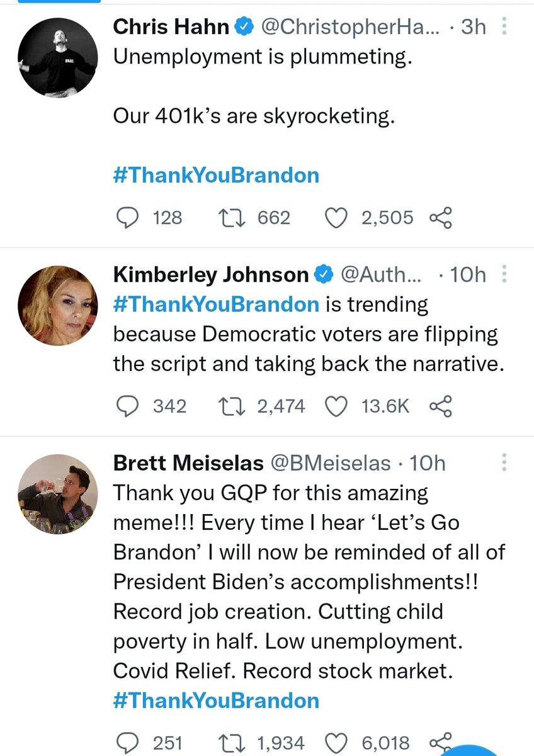This screenshot has height=756, width=534.
Task: Open #ThankYouBrandon hashtag in Chris Hahn's tweet
Action: click(216, 175)
